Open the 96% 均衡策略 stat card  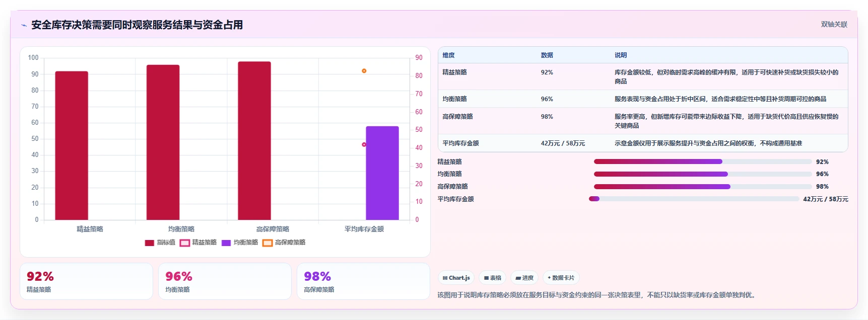[225, 281]
